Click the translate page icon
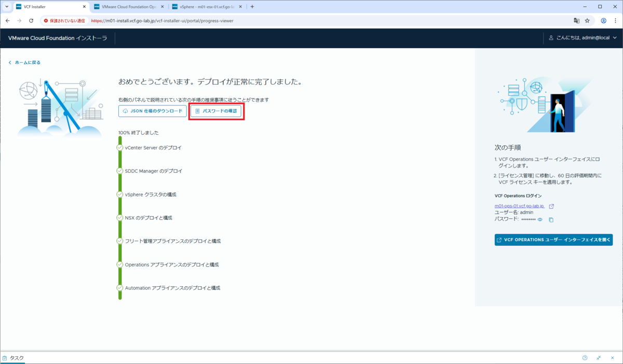Screen dimensions: 623x364 tap(576, 21)
